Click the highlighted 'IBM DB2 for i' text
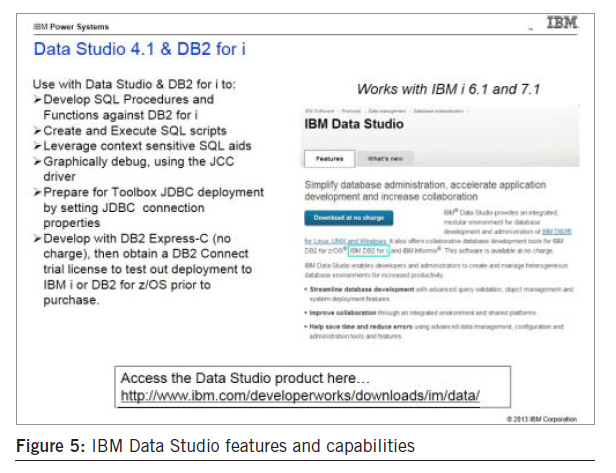616x473 pixels. 368,250
